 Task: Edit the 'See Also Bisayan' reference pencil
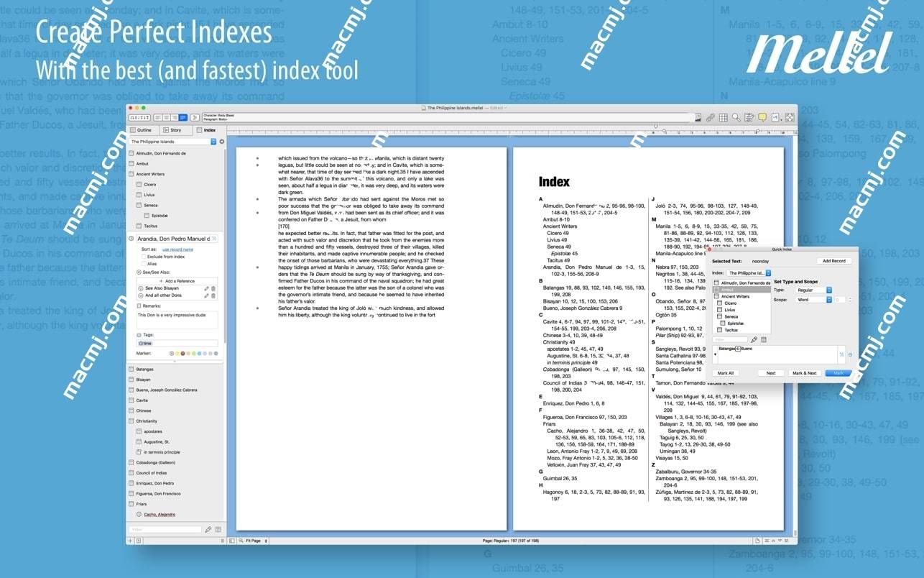coord(206,288)
